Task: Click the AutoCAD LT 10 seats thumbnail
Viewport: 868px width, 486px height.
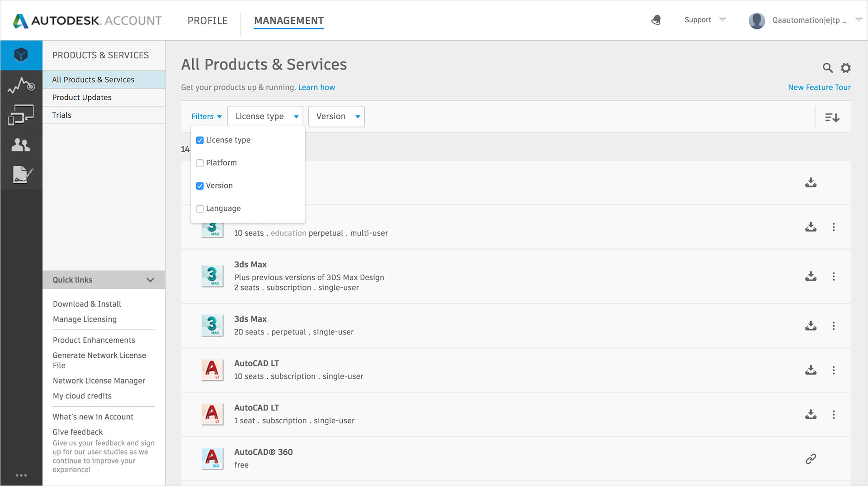Action: tap(212, 370)
